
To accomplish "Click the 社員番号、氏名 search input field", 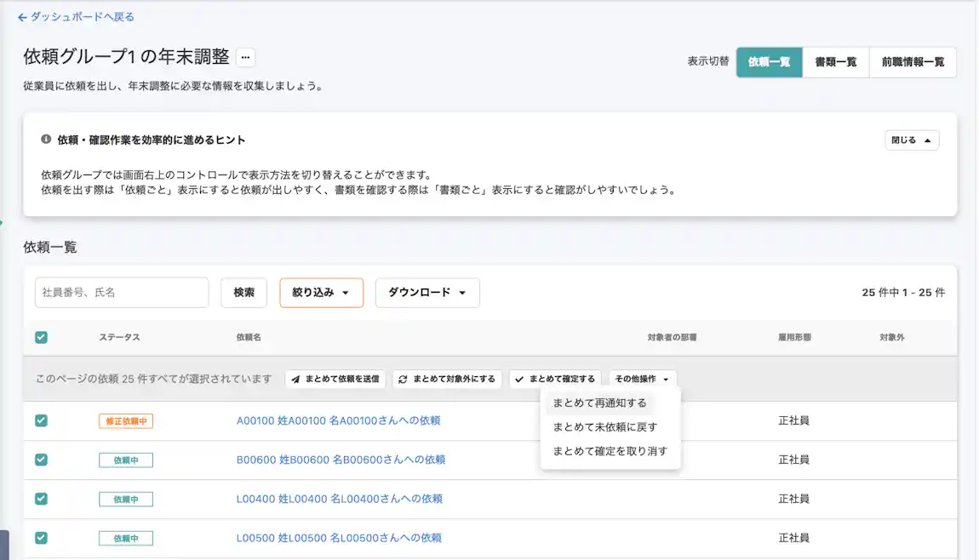I will pos(122,292).
